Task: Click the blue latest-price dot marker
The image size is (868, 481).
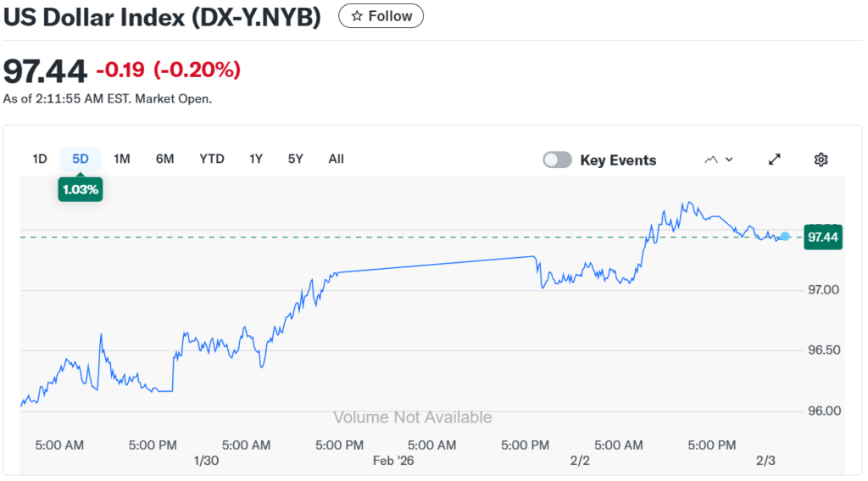Action: tap(786, 237)
